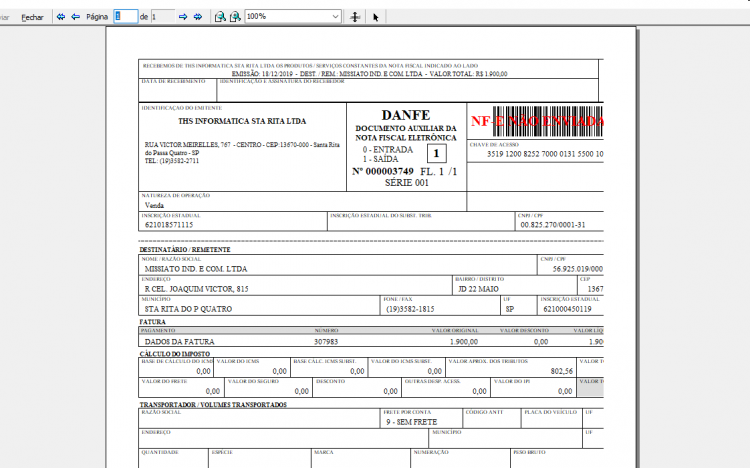This screenshot has width=750, height=468.
Task: Click the fit-to-height vertical arrows icon
Action: pos(355,17)
